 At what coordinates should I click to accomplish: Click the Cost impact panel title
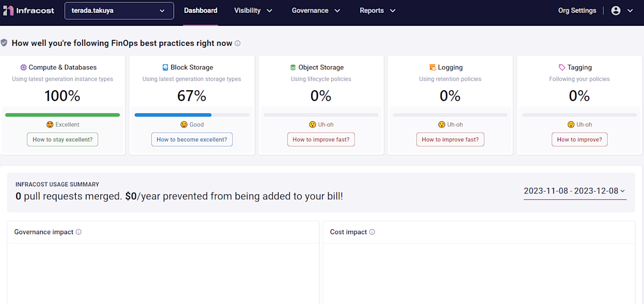pos(348,232)
